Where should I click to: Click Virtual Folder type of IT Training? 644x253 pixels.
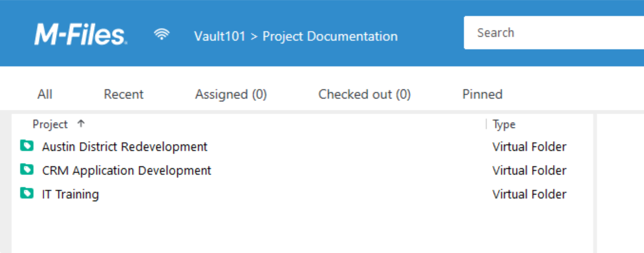pyautogui.click(x=529, y=194)
